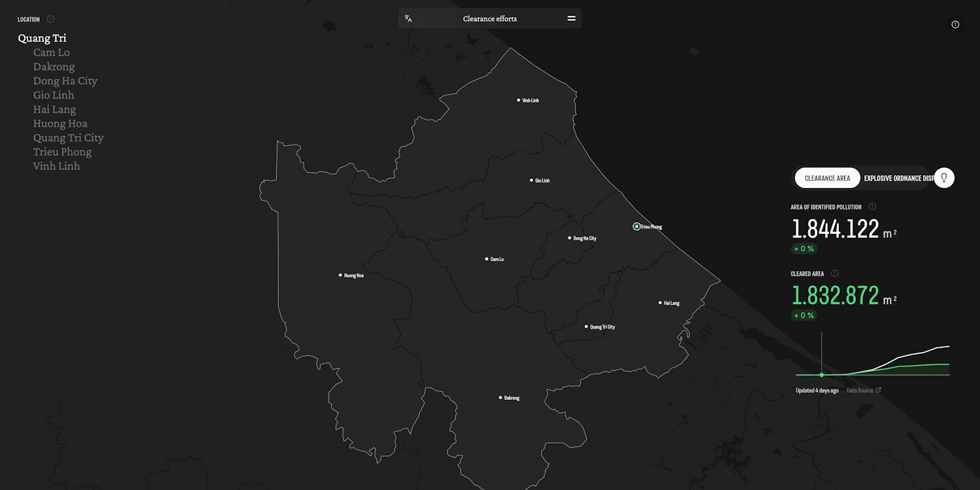Screen dimensions: 980x490
Task: Click the green timeline marker on chart
Action: coord(822,374)
